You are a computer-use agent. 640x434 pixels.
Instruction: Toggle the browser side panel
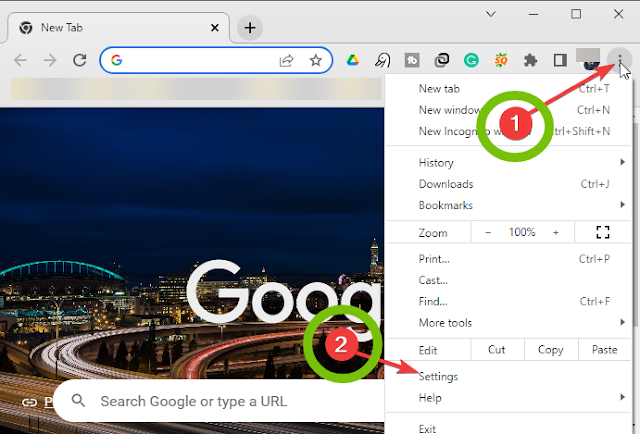click(560, 60)
